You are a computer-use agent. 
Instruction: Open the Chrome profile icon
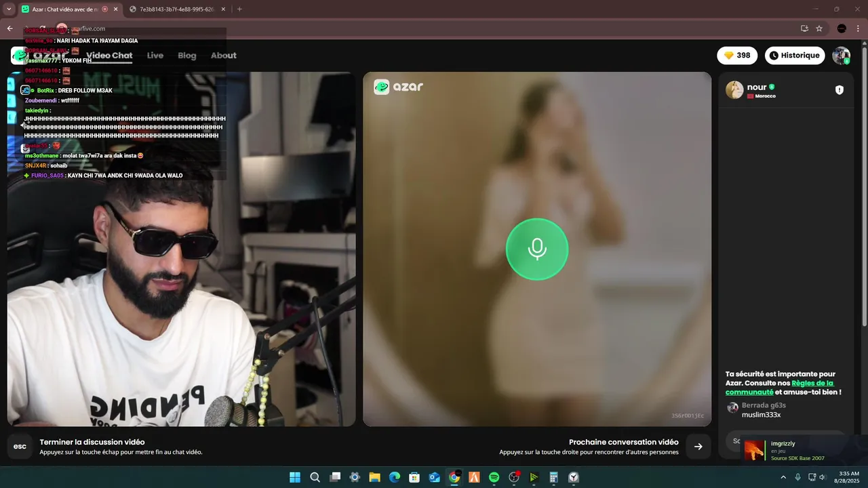click(x=842, y=28)
